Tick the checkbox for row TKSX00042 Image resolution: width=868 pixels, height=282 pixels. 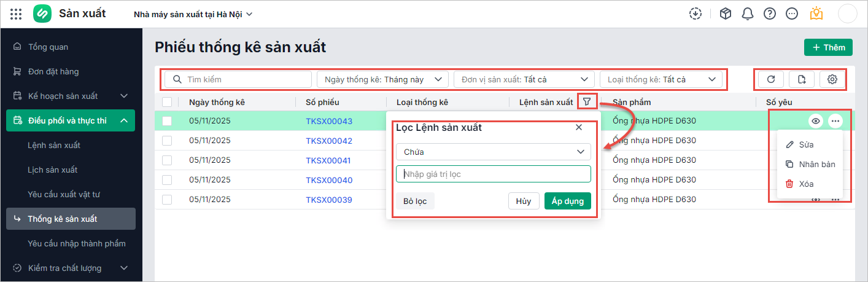(167, 141)
